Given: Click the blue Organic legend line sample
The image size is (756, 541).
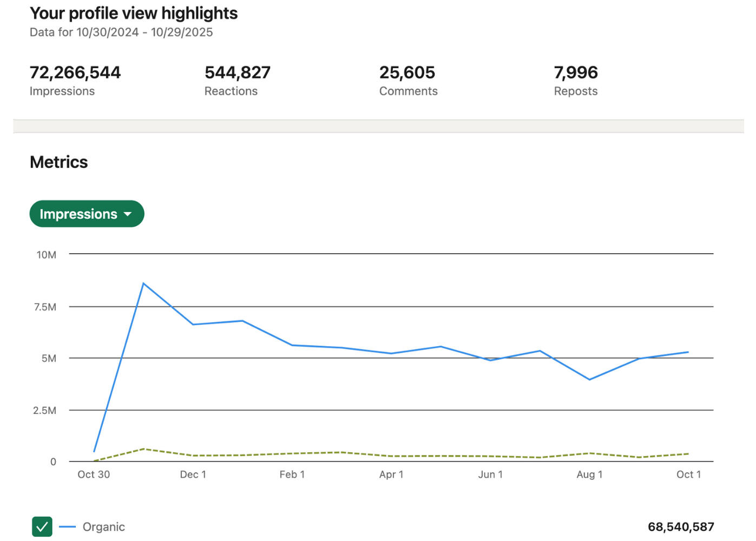Looking at the screenshot, I should pyautogui.click(x=67, y=526).
